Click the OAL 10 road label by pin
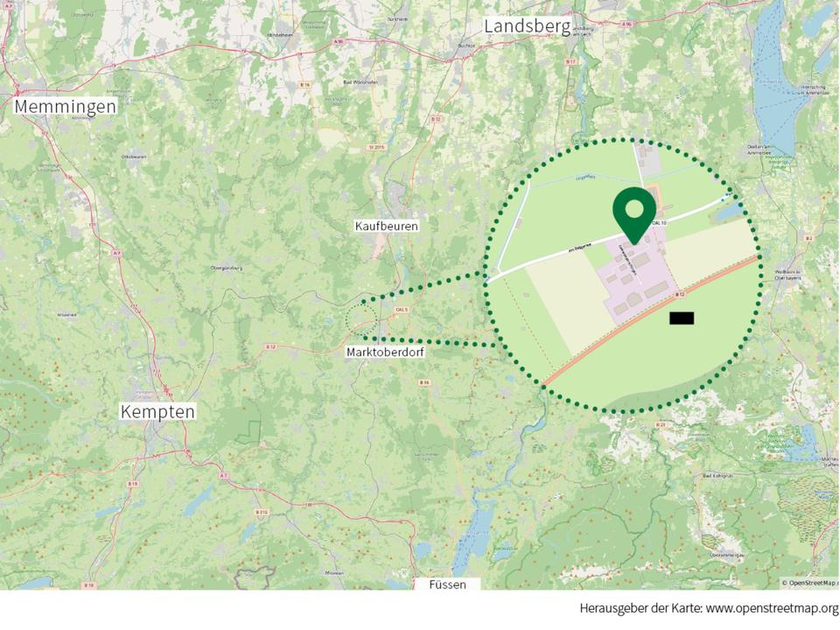Viewport: 840px width, 630px height. 660,222
